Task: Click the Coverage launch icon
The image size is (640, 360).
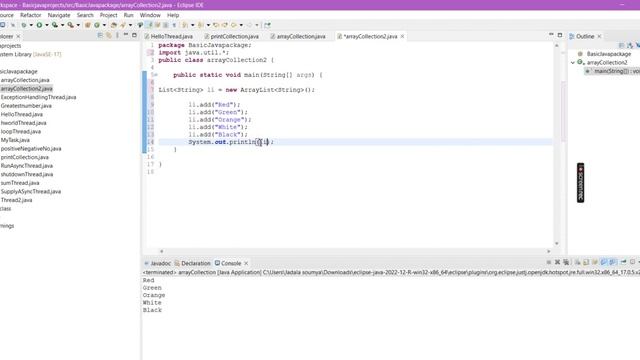Action: point(55,25)
